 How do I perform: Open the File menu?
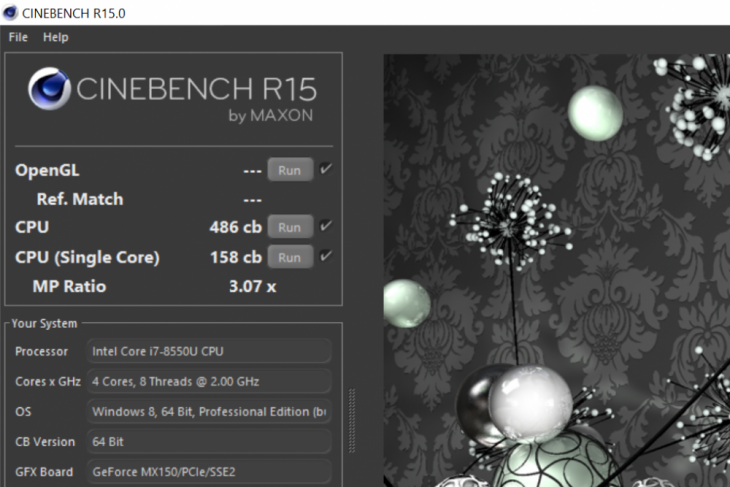point(18,37)
